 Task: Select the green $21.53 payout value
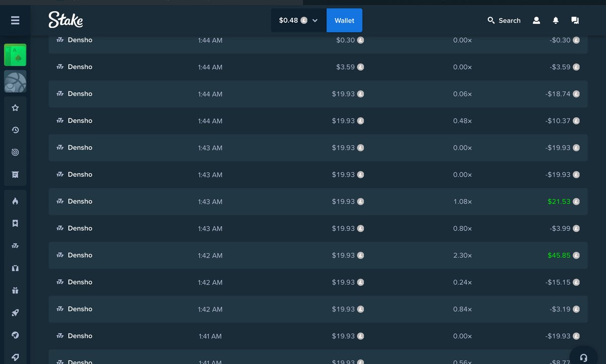point(559,201)
